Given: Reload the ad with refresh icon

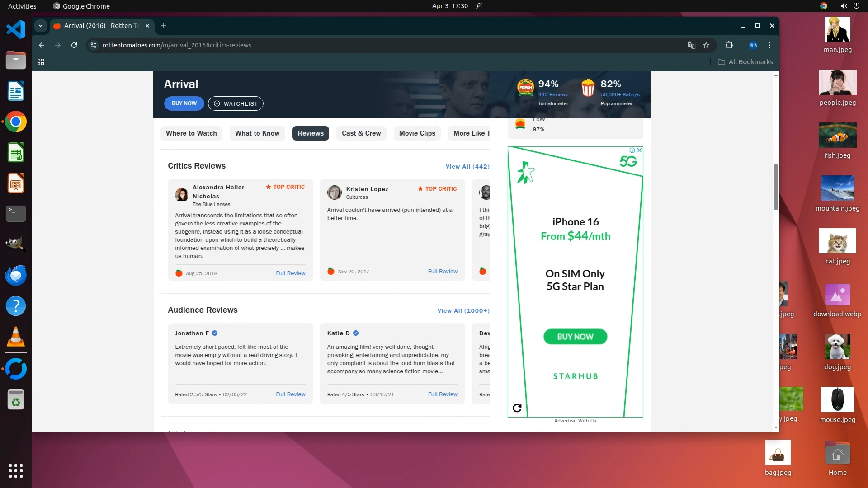Looking at the screenshot, I should pyautogui.click(x=517, y=408).
